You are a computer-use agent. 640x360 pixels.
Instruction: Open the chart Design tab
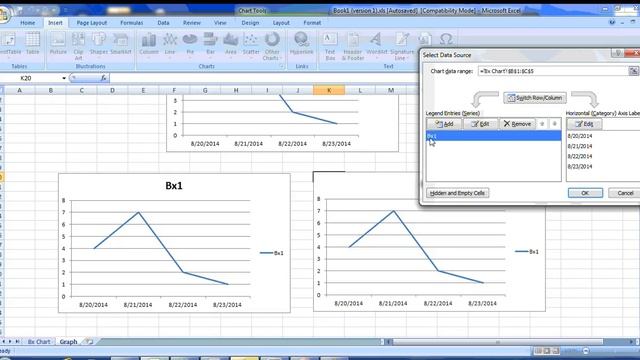pos(250,23)
